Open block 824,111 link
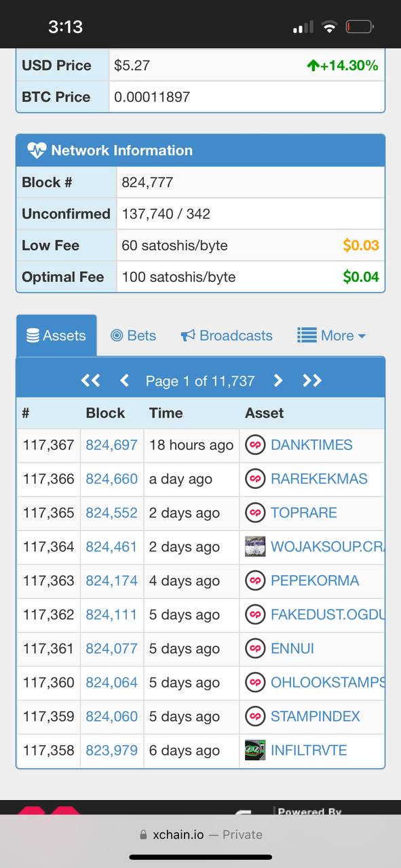 pyautogui.click(x=111, y=615)
